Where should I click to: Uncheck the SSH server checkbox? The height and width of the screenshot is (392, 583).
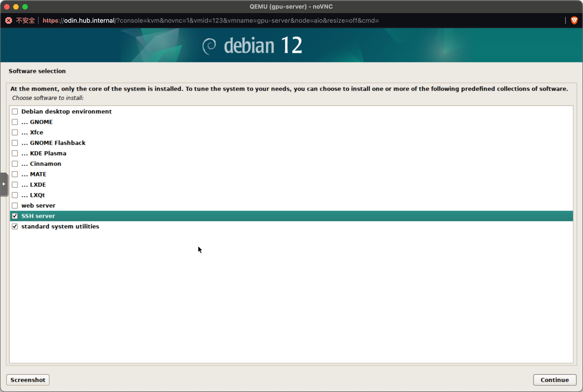tap(15, 216)
